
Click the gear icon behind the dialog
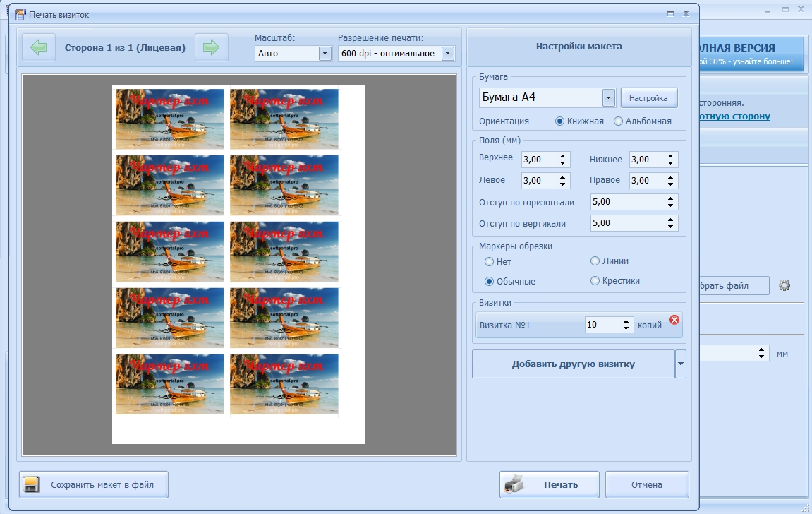[784, 286]
